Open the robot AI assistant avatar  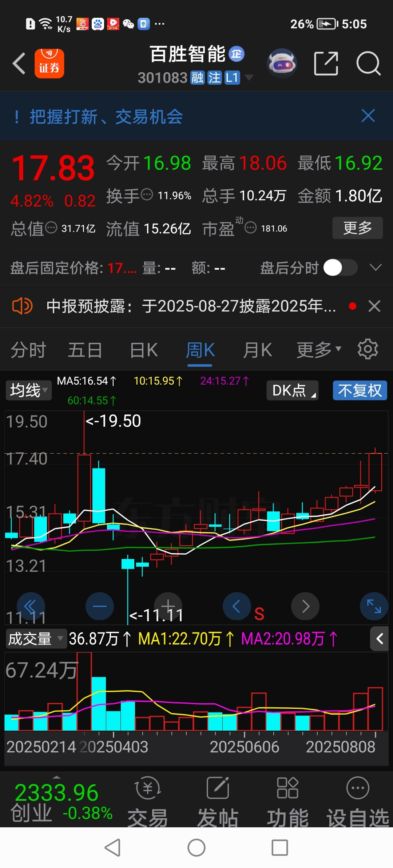[282, 64]
